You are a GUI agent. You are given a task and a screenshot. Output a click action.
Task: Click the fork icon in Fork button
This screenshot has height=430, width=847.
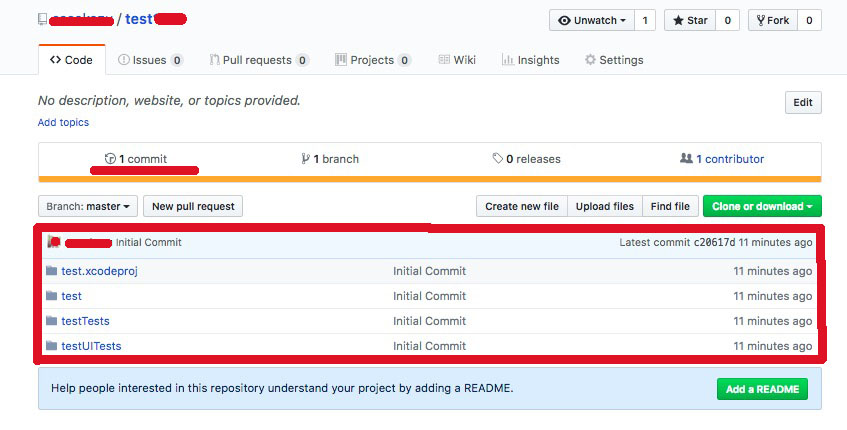pyautogui.click(x=761, y=21)
